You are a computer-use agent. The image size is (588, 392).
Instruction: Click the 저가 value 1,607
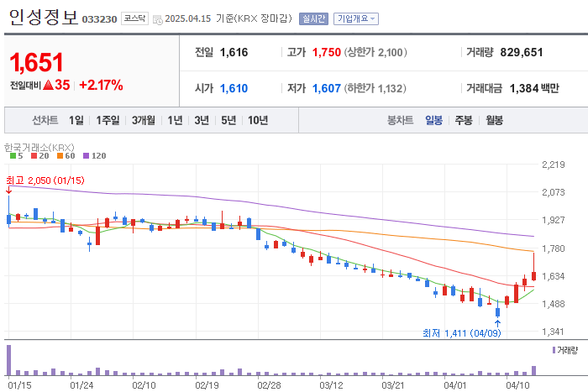pos(327,88)
